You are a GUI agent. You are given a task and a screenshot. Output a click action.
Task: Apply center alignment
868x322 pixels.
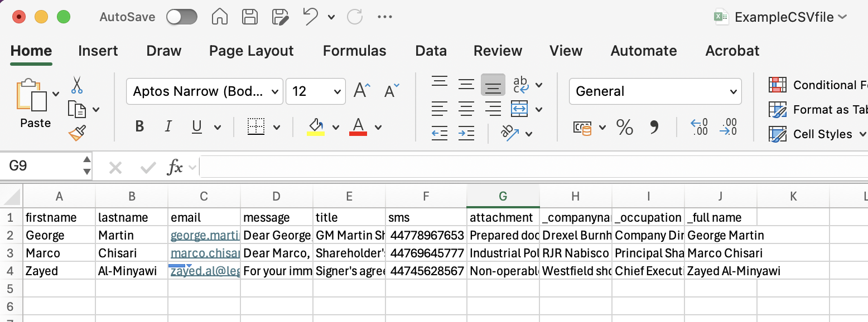point(466,109)
